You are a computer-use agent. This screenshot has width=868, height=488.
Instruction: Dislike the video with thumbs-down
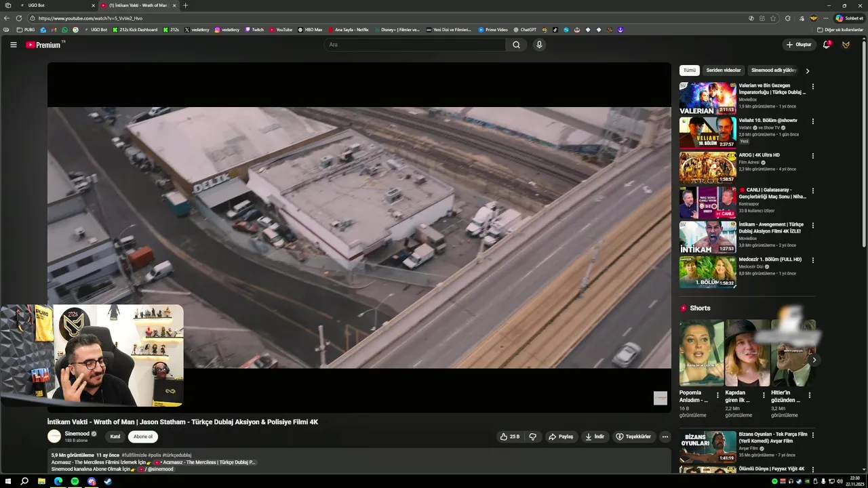[x=533, y=436]
